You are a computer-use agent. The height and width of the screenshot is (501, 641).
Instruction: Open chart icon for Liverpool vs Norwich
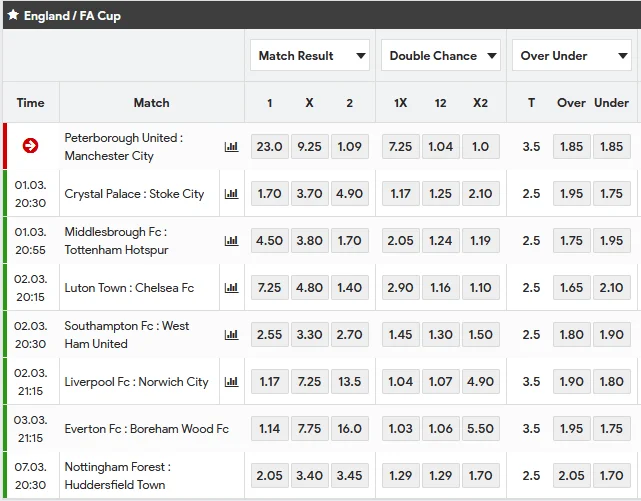point(232,382)
